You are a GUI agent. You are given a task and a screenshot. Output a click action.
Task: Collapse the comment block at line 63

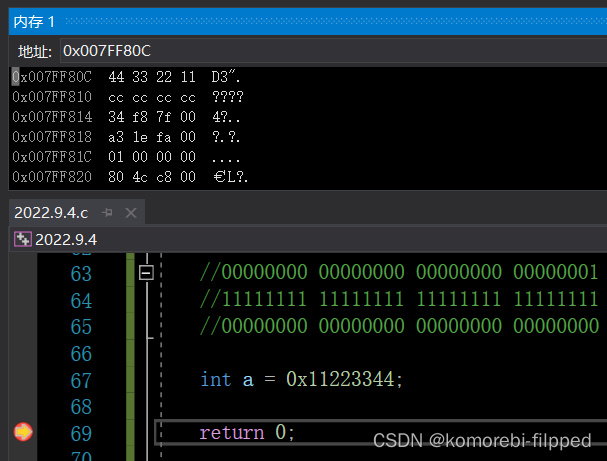click(146, 273)
